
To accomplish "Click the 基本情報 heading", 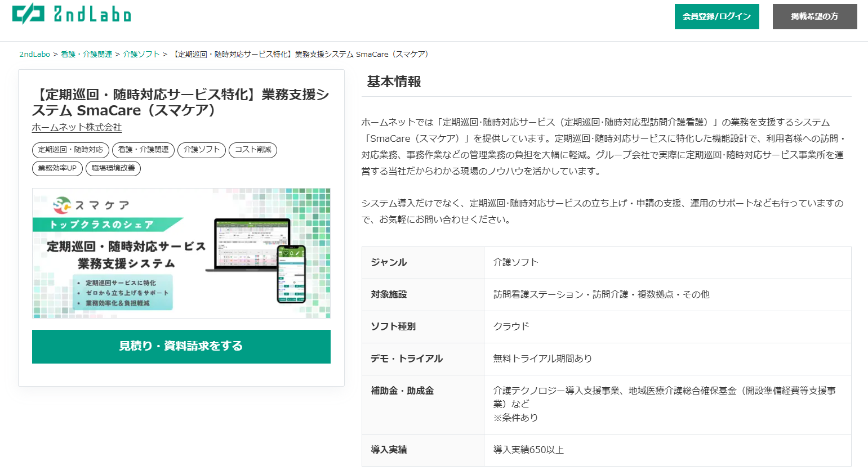I will [x=394, y=82].
